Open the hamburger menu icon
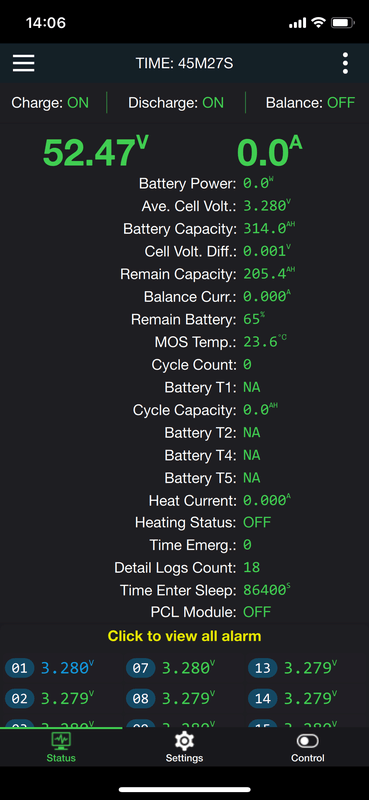This screenshot has width=369, height=800. coord(23,63)
